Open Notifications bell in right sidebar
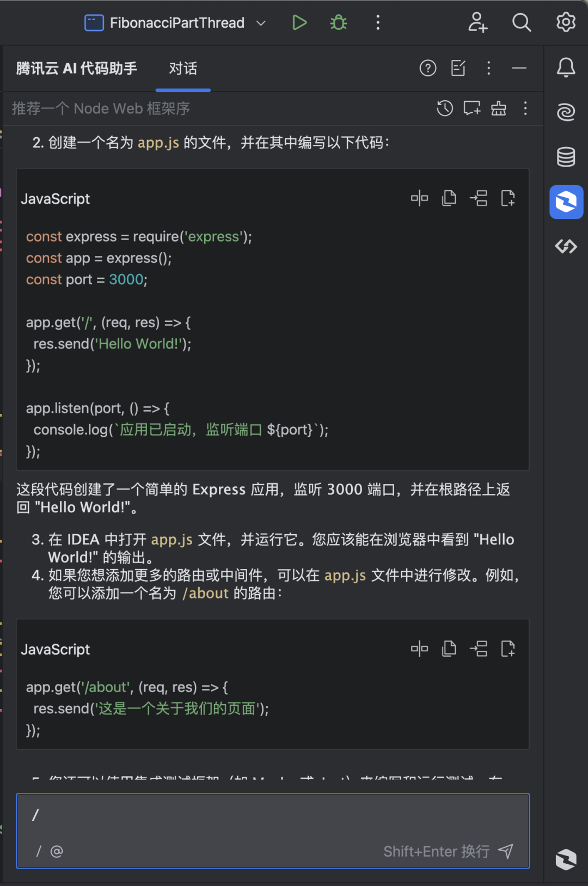Viewport: 588px width, 886px height. (566, 68)
